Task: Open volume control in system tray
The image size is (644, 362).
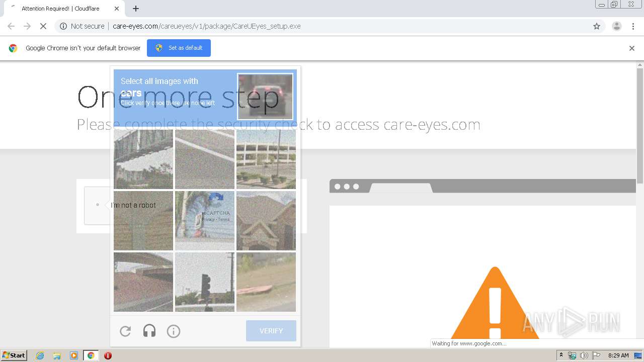Action: point(584,355)
